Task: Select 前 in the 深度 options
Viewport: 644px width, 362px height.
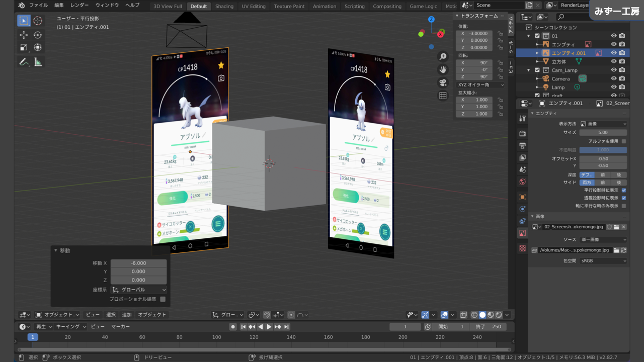Action: 603,175
